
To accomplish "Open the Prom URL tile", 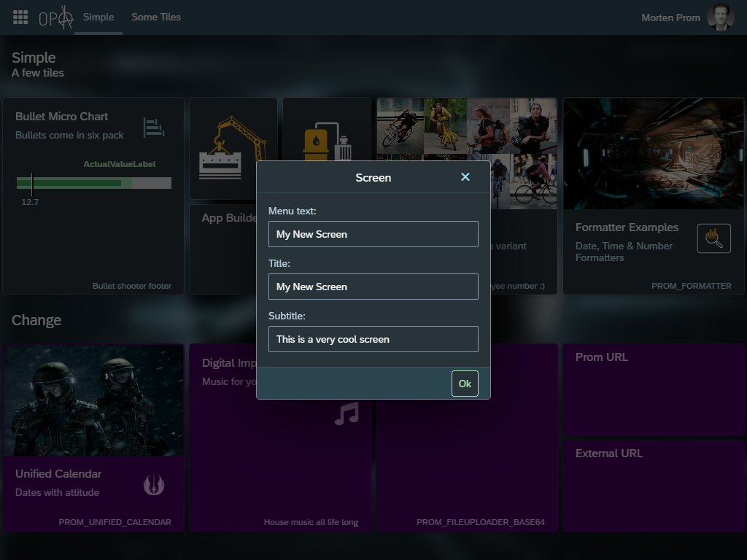I will 653,390.
